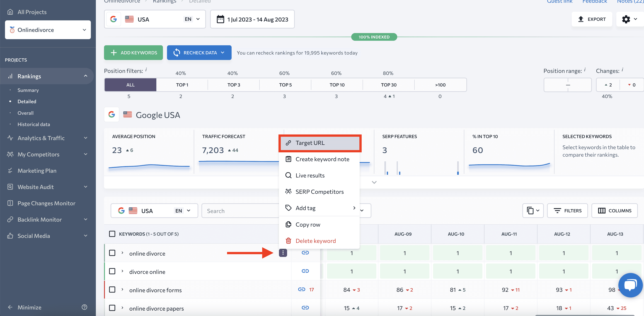Click the Google logo beside Google USA
644x316 pixels.
tap(111, 114)
